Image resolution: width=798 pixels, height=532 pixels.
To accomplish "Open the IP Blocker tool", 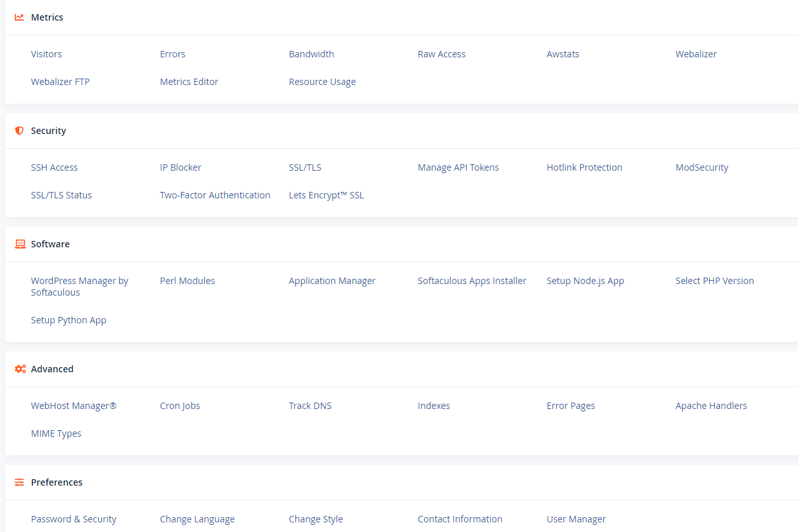I will [x=180, y=167].
